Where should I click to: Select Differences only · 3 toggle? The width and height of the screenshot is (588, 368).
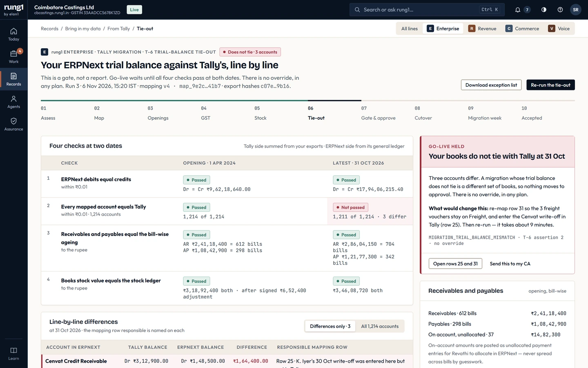pyautogui.click(x=330, y=326)
